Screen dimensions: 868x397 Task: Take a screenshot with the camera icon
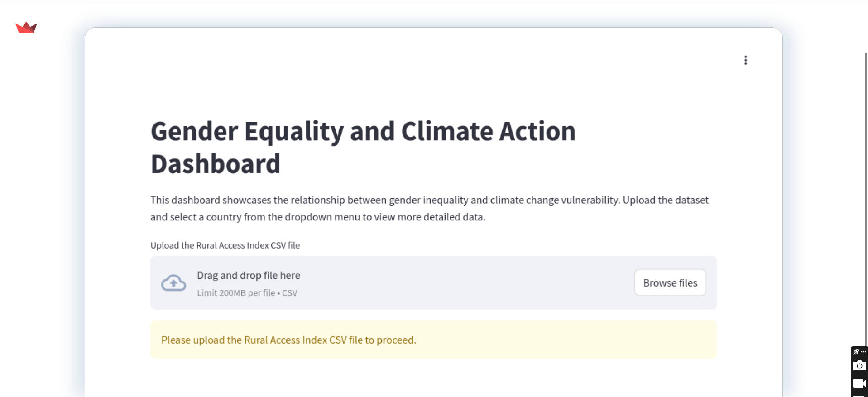859,366
